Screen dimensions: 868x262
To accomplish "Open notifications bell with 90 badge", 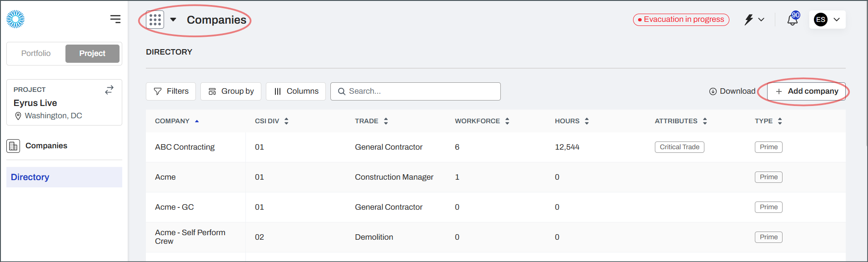I will (793, 20).
